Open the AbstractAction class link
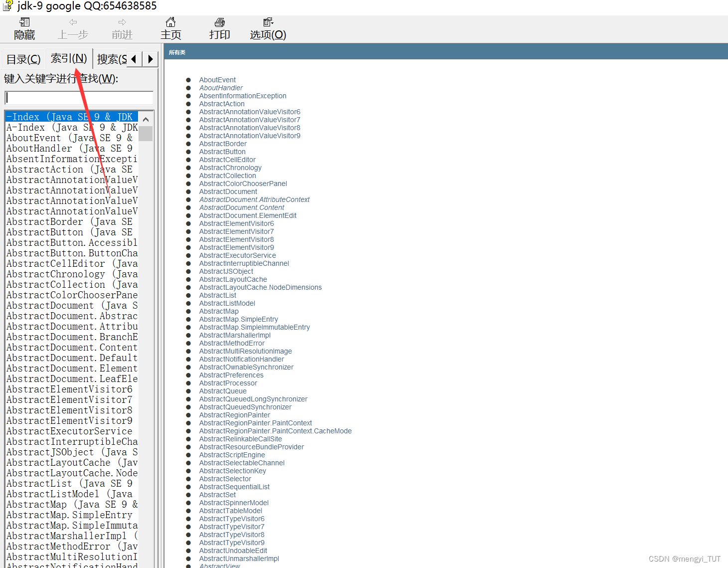Viewport: 728px width, 568px height. pyautogui.click(x=222, y=104)
